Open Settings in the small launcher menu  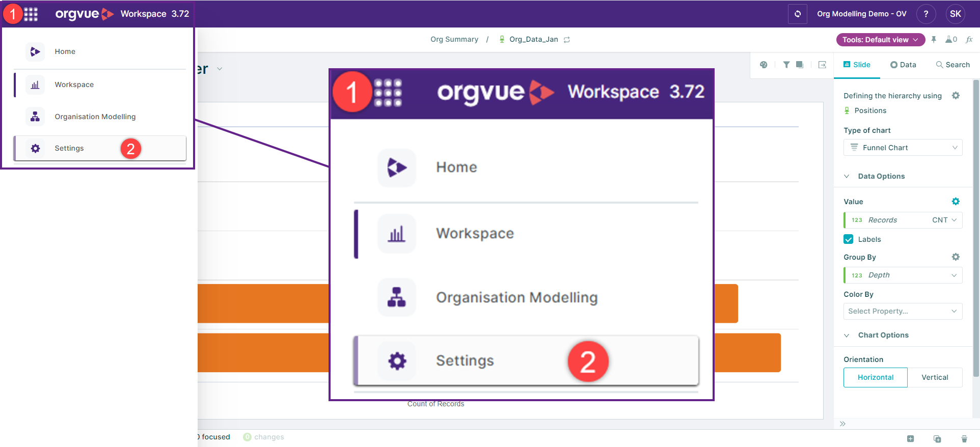tap(100, 148)
